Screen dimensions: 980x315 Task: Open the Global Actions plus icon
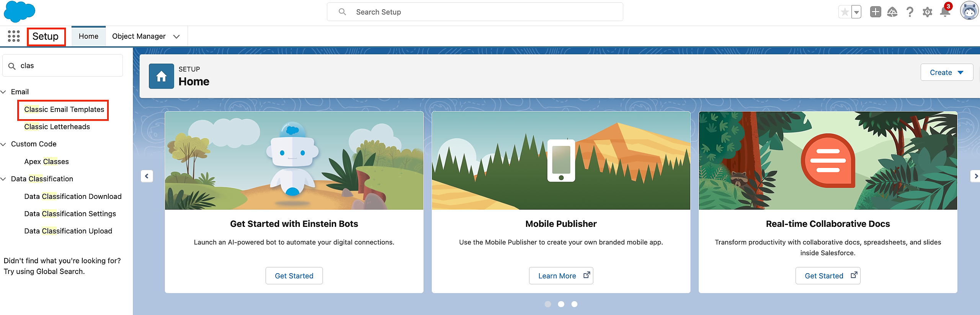tap(875, 12)
